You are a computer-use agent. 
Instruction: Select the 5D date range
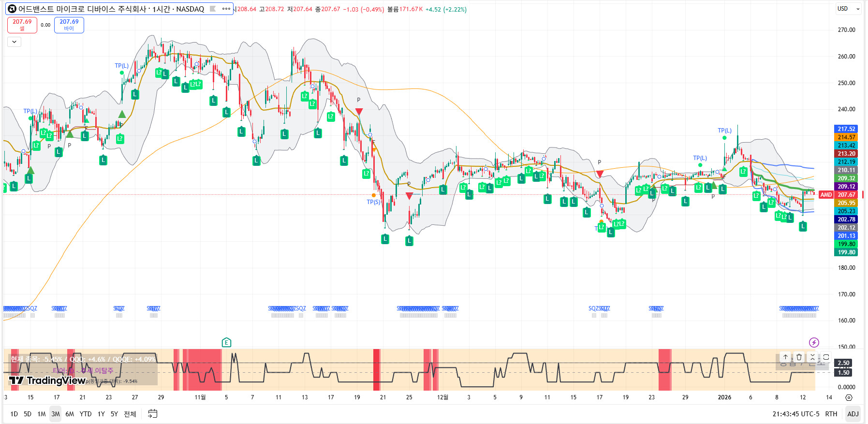(28, 414)
